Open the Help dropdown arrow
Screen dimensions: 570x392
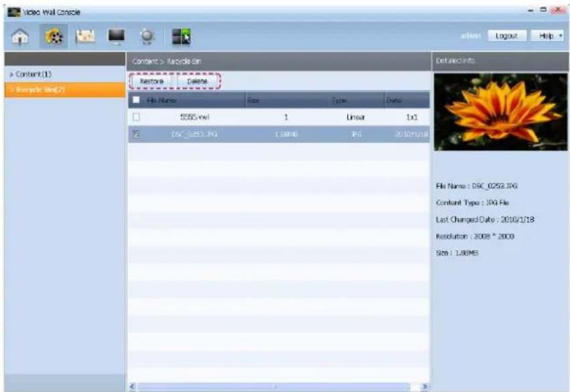click(561, 36)
